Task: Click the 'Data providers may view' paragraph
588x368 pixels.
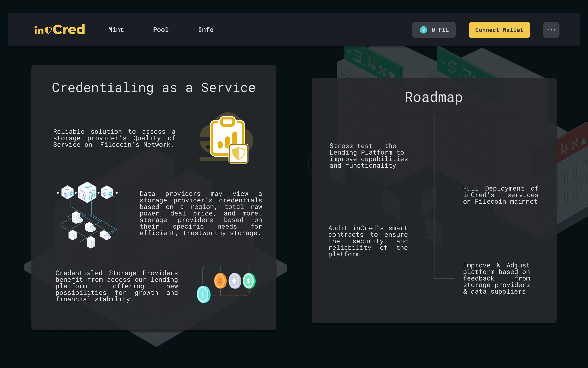Action: tap(201, 213)
